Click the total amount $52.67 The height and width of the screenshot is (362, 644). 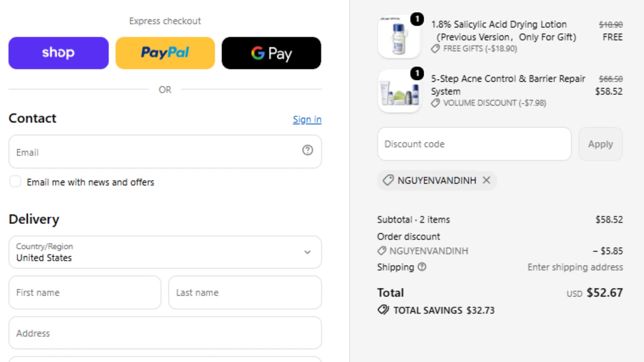click(605, 292)
